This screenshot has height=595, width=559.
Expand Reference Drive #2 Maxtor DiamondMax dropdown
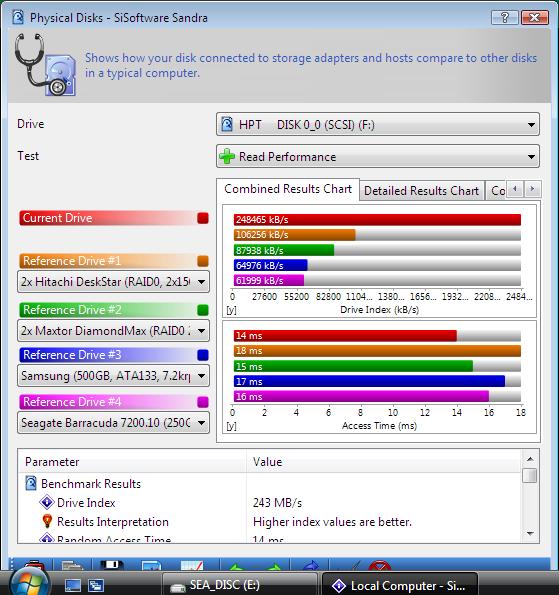click(x=113, y=331)
